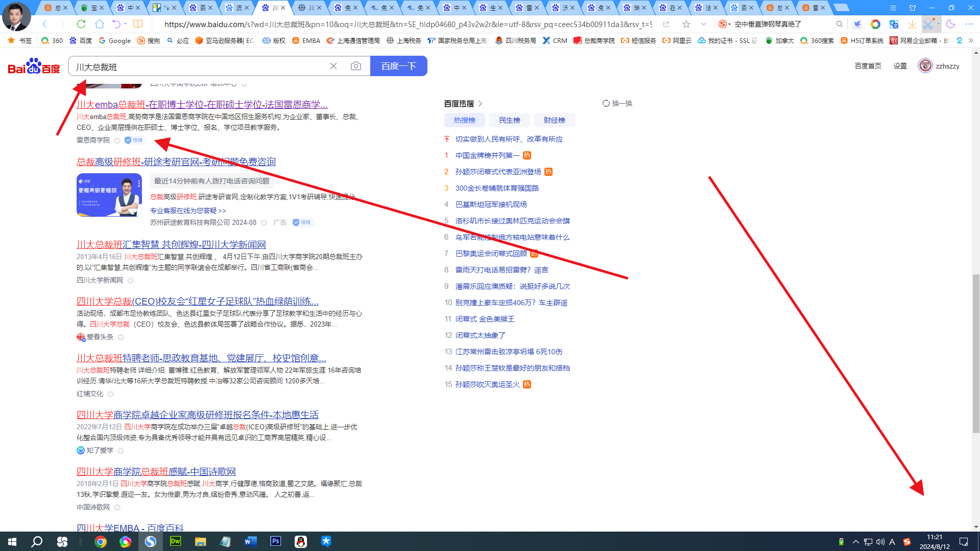980x551 pixels.
Task: Expand the screenshot tool dropdown arrow
Action: pos(939,24)
